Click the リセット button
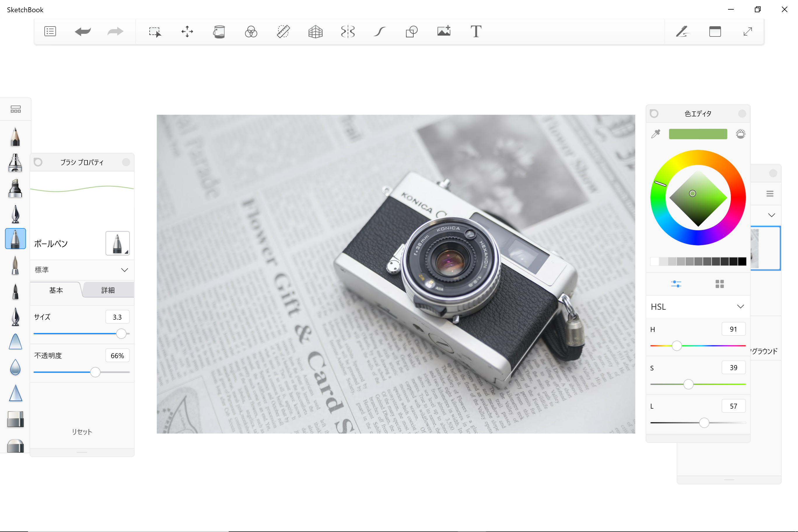Image resolution: width=798 pixels, height=532 pixels. [82, 432]
